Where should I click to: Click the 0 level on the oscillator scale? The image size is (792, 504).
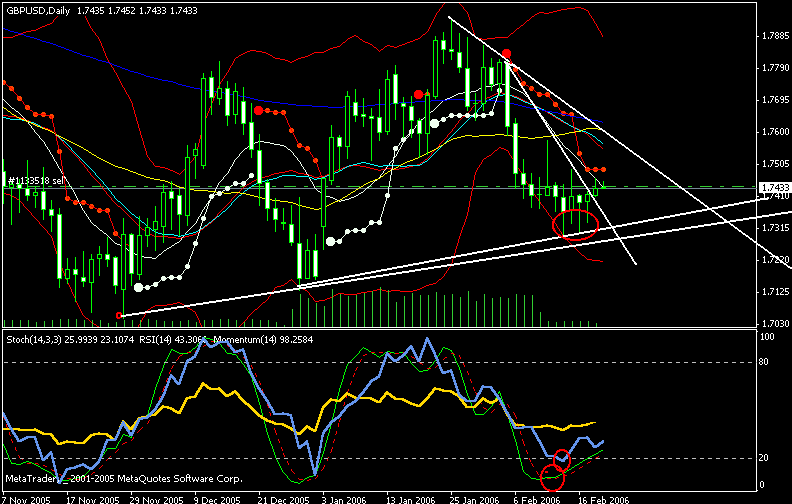(762, 485)
